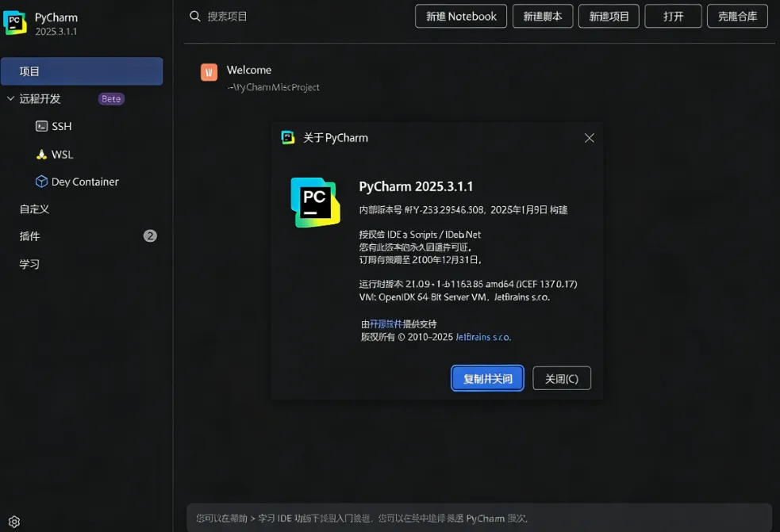Image resolution: width=780 pixels, height=532 pixels.
Task: Click the PyCharm logo in the sidebar header
Action: 15,23
